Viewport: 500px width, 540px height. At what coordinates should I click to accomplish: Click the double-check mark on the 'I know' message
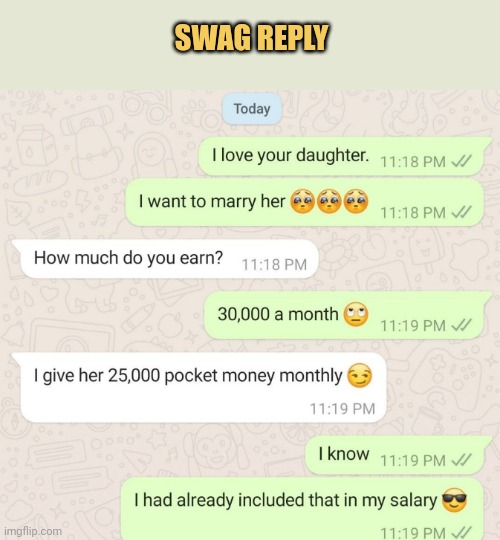tap(461, 460)
